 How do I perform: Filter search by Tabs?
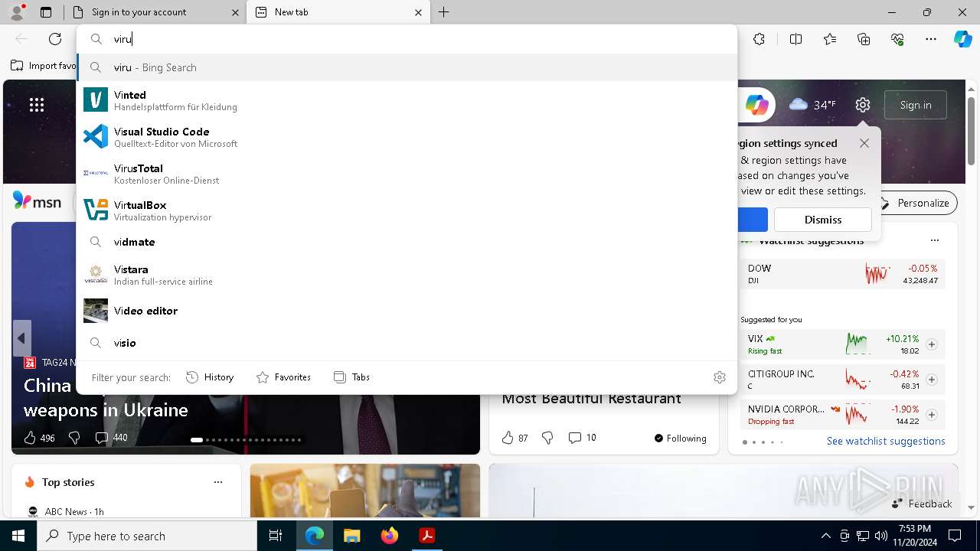351,377
